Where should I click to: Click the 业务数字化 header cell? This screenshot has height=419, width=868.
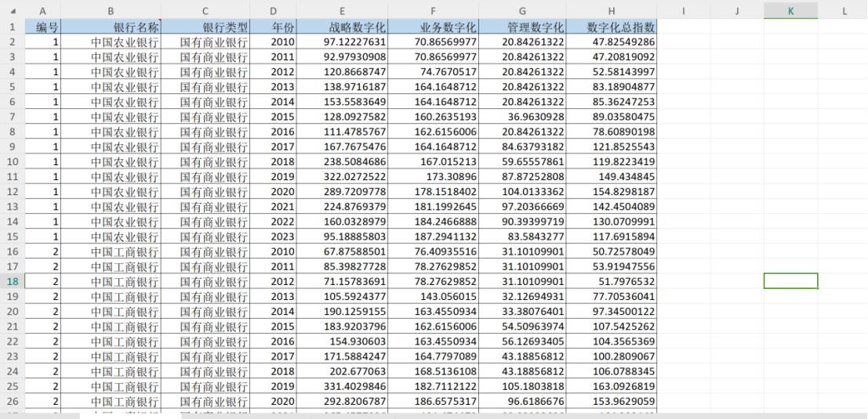coord(434,26)
